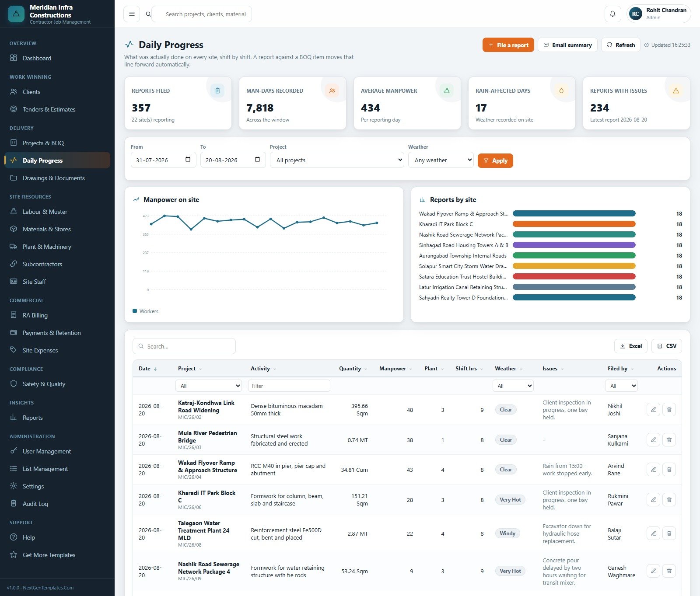Screen dimensions: 700x596
Task: Export the table using the Excel button
Action: (631, 346)
